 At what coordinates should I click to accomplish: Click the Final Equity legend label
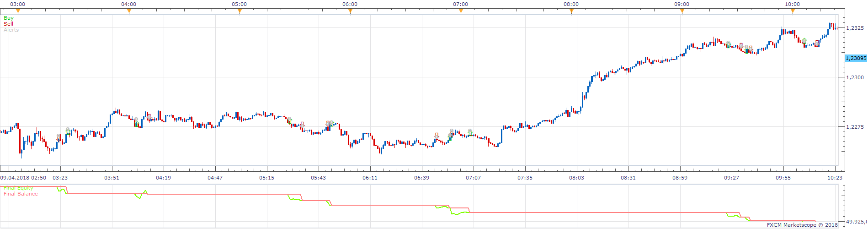[18, 188]
